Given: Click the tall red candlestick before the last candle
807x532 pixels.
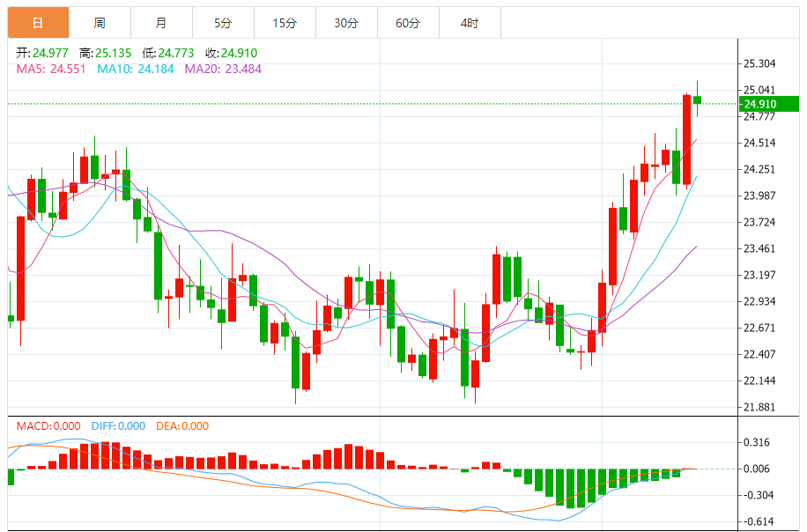Looking at the screenshot, I should coord(687,139).
